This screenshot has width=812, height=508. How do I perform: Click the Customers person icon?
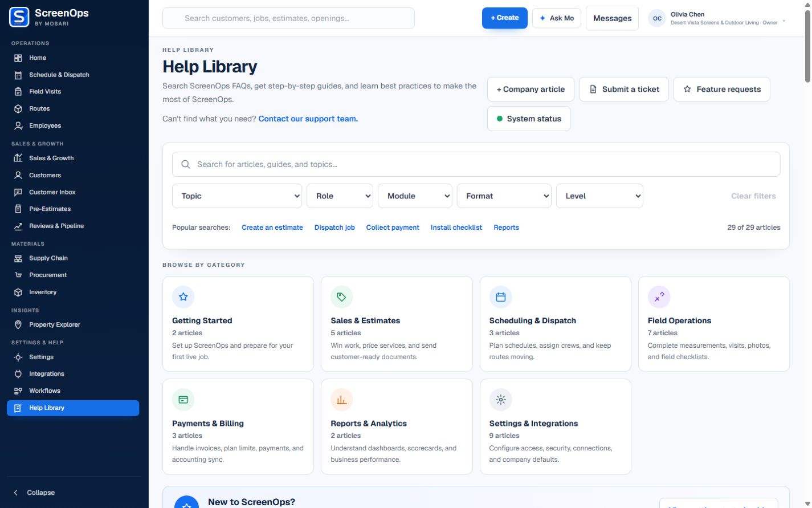point(18,176)
